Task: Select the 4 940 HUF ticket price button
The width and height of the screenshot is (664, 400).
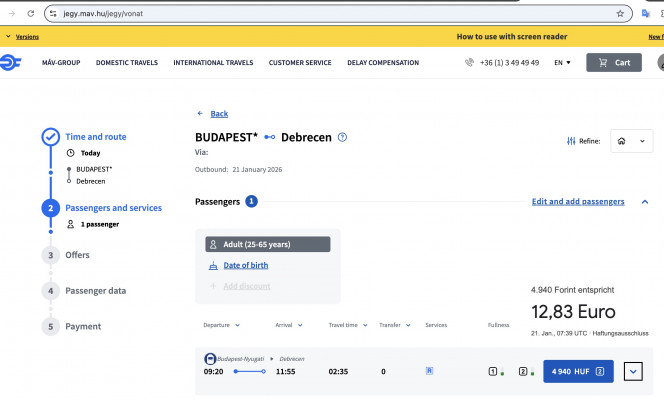Action: [578, 371]
